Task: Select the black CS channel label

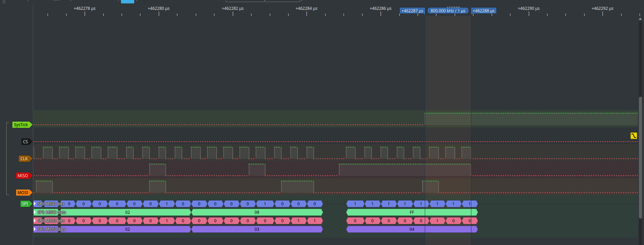Action: pos(26,142)
